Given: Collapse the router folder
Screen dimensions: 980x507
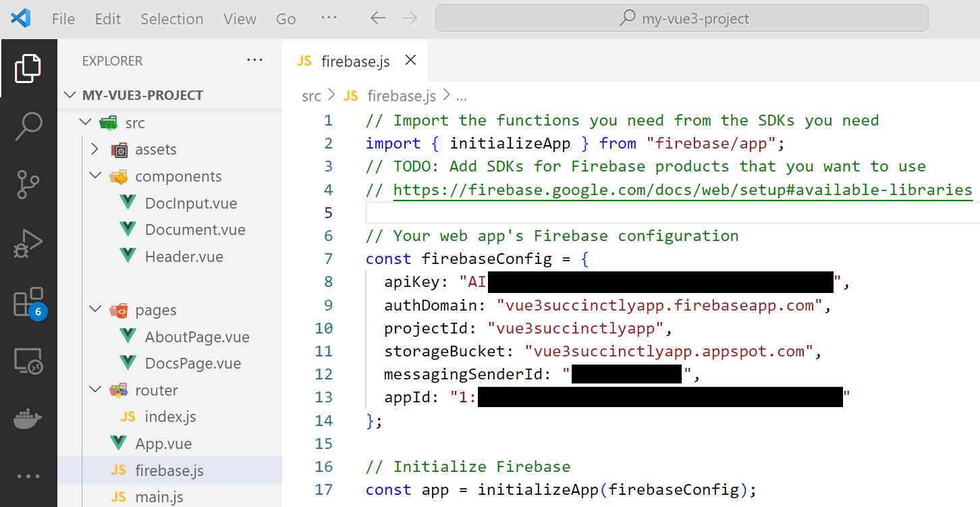Looking at the screenshot, I should pos(94,390).
